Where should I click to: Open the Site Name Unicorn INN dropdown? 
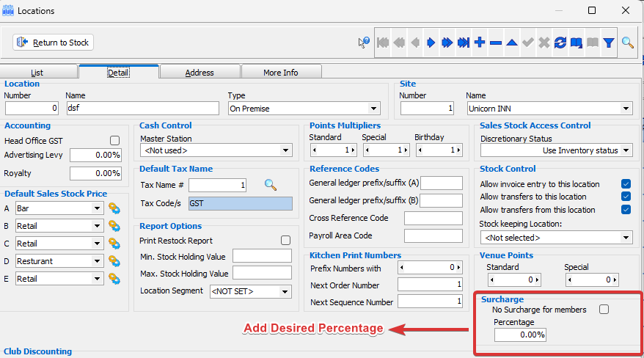click(x=626, y=109)
